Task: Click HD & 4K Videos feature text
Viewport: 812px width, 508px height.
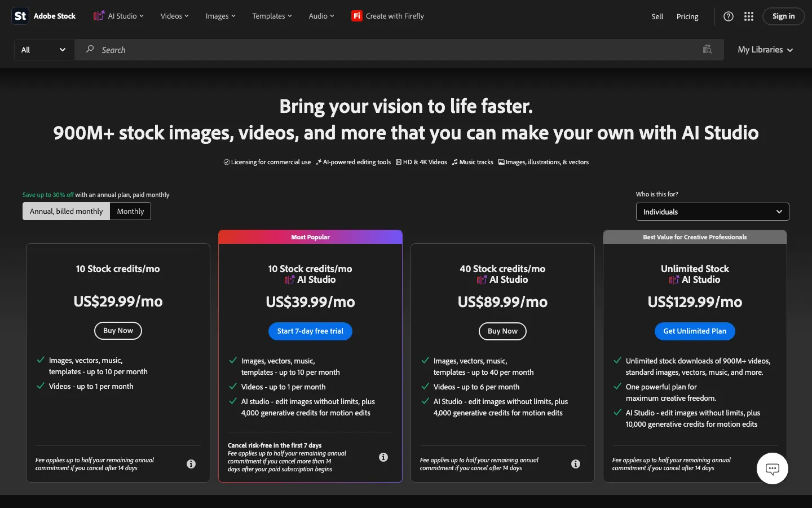Action: click(425, 162)
